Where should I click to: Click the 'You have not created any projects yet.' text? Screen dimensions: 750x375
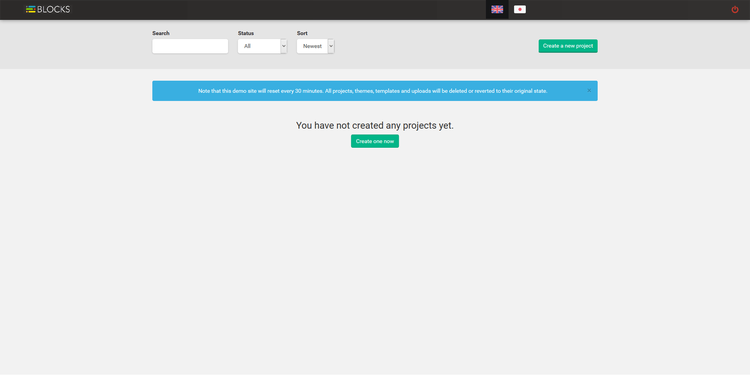[x=375, y=125]
